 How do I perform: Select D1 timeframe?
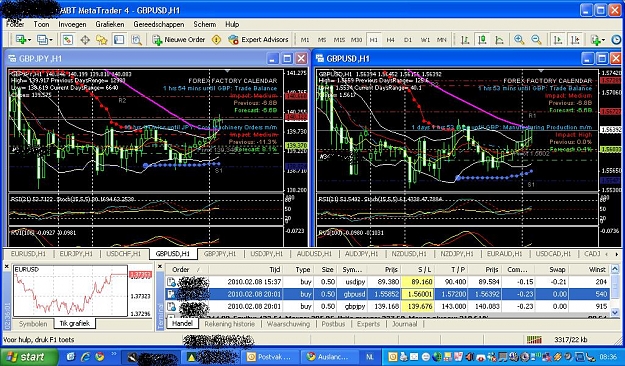(408, 40)
